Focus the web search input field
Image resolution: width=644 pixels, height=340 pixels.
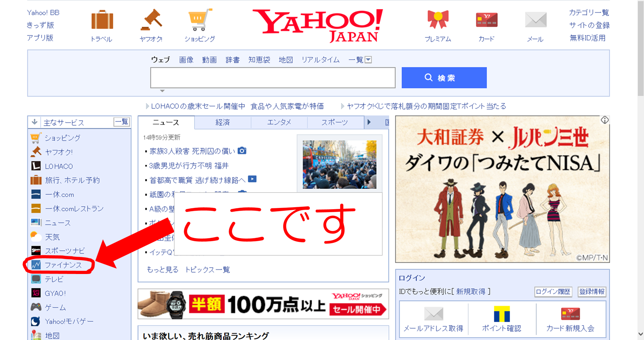point(273,78)
